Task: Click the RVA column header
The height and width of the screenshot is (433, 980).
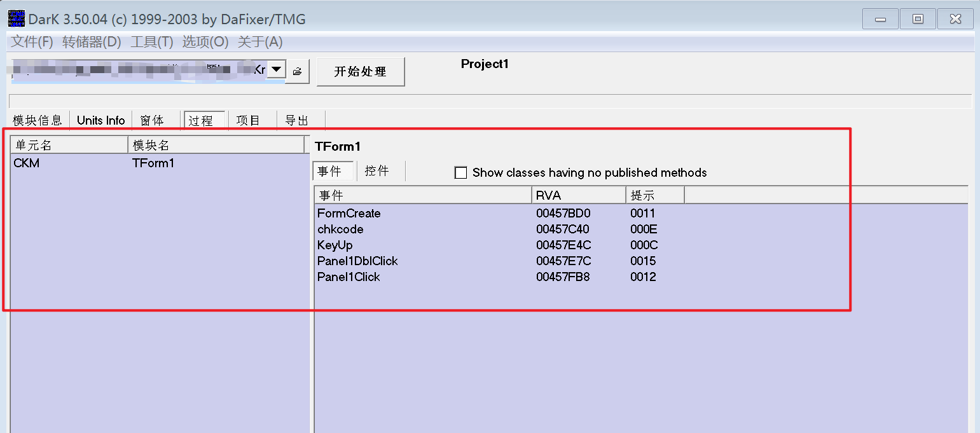Action: [579, 195]
